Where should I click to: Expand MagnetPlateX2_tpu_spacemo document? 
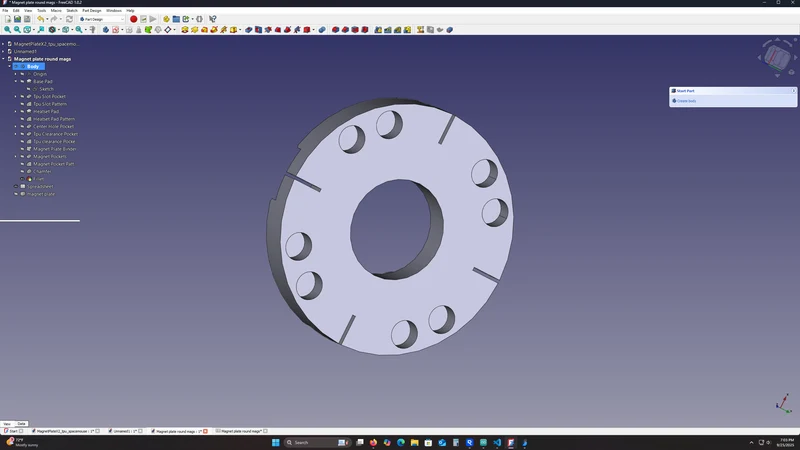click(3, 44)
